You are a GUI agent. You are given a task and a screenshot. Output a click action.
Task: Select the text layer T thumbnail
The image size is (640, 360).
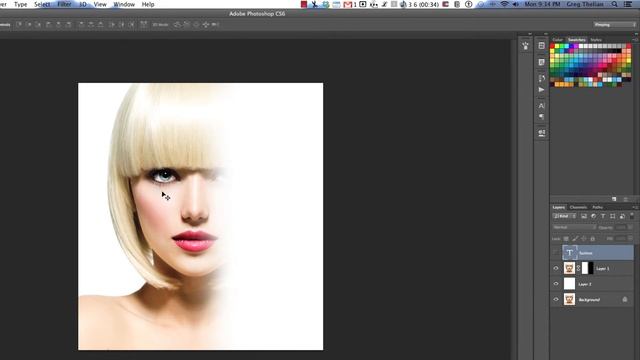(x=569, y=253)
